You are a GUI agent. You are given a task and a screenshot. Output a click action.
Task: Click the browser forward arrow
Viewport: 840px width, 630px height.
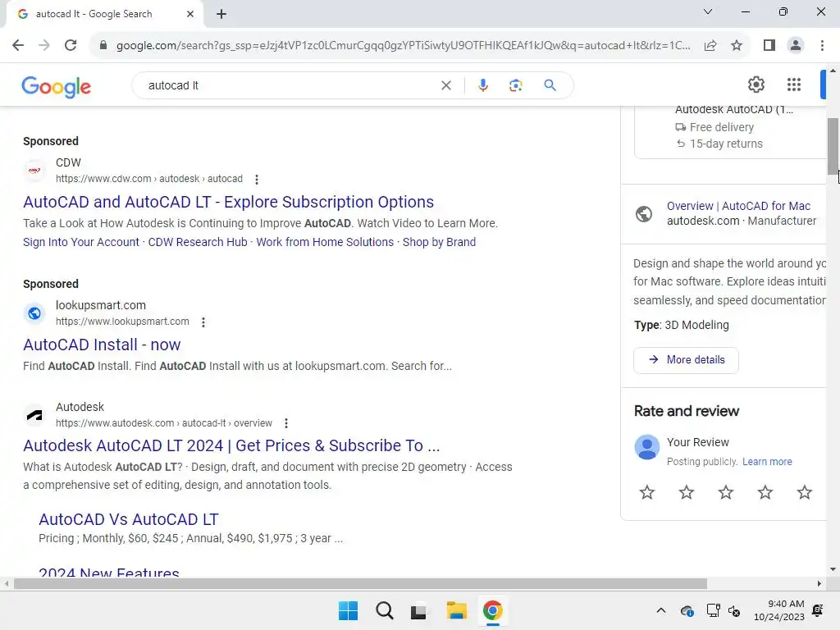point(44,46)
